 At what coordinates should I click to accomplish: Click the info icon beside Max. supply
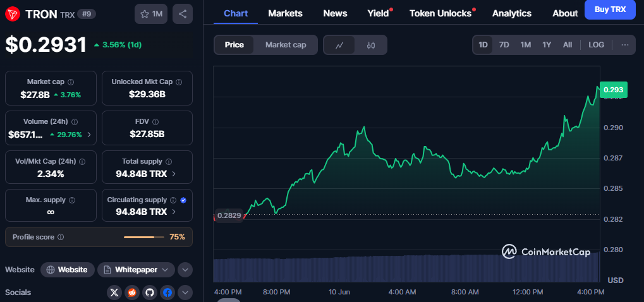[x=72, y=200]
